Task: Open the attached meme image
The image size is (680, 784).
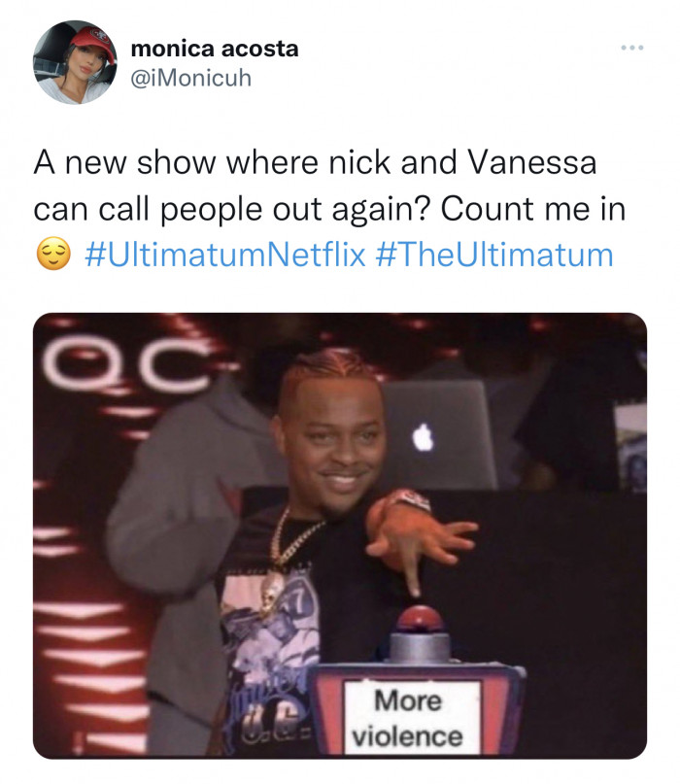Action: [340, 535]
